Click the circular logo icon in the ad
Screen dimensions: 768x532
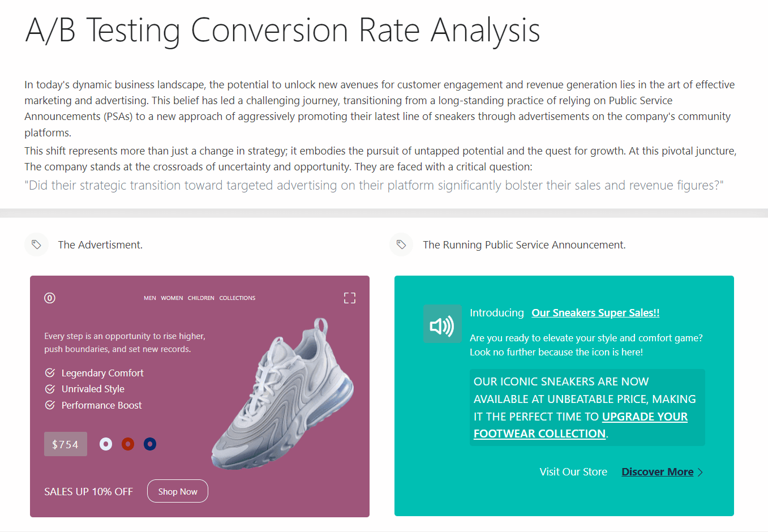50,298
